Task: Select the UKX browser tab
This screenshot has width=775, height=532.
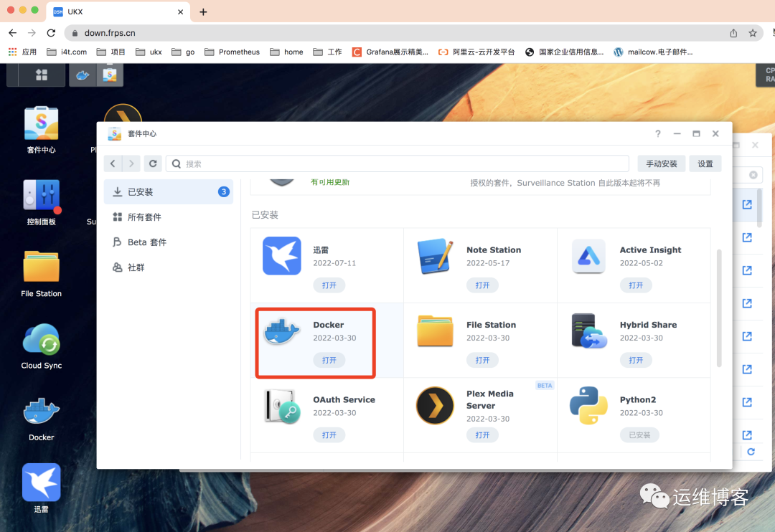Action: (118, 12)
